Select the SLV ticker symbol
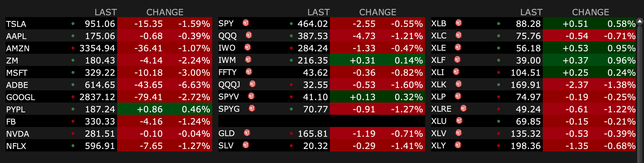Viewport: 644px width, 163px height. click(x=226, y=146)
